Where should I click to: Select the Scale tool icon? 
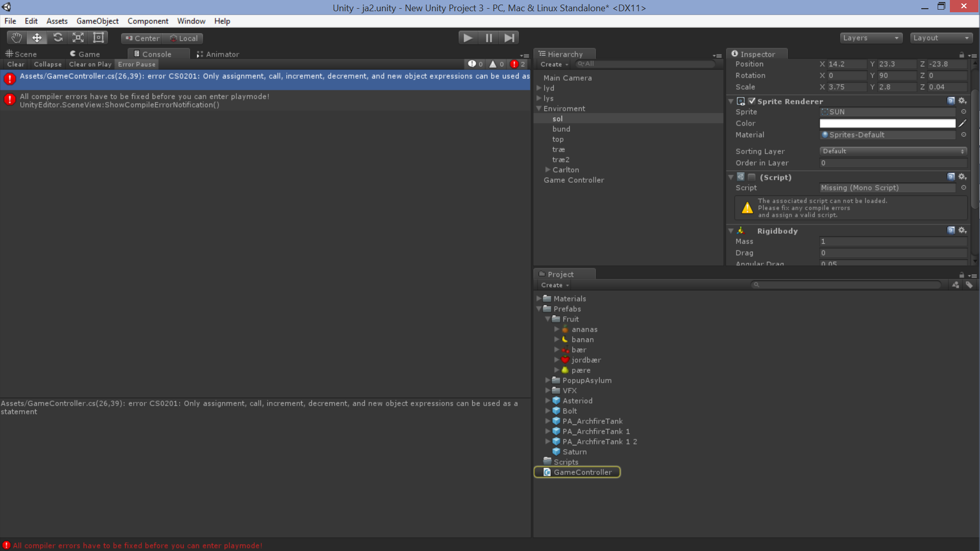click(78, 38)
